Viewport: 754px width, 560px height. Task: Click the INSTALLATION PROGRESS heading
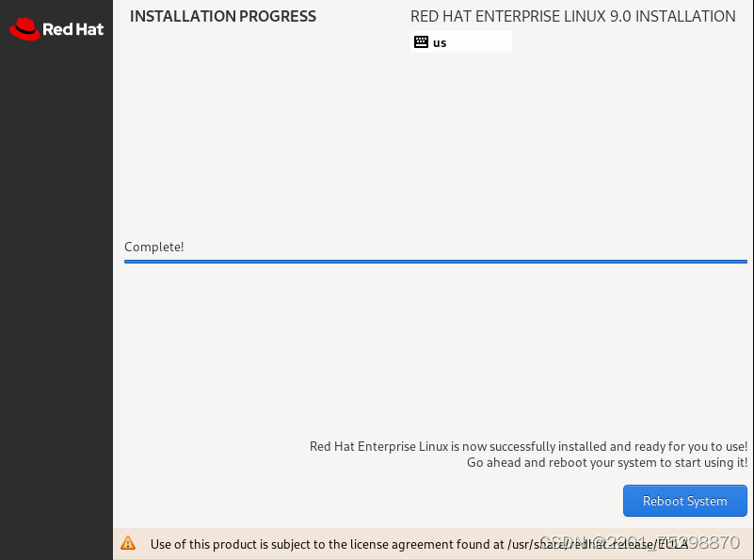point(222,16)
